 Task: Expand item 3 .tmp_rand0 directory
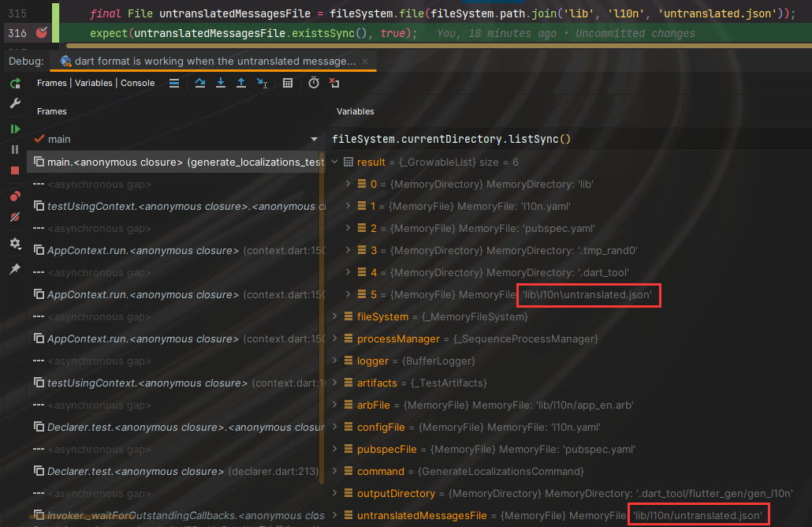click(348, 250)
